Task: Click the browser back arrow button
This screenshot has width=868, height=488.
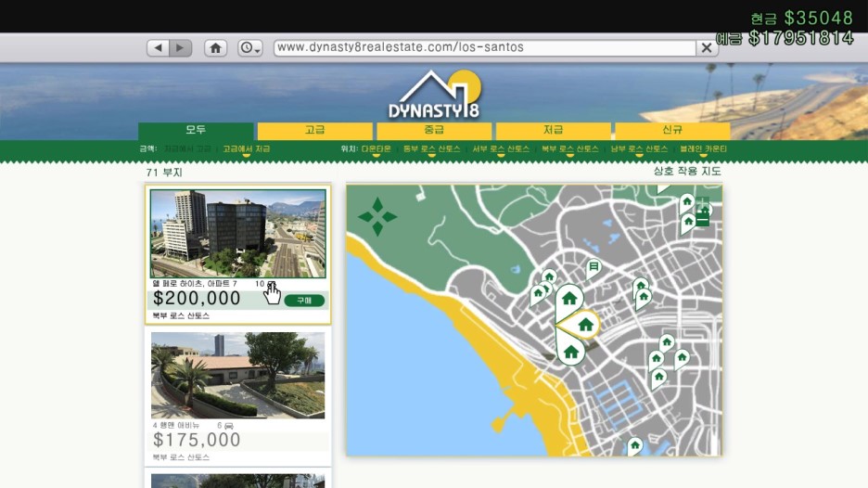Action: point(158,47)
